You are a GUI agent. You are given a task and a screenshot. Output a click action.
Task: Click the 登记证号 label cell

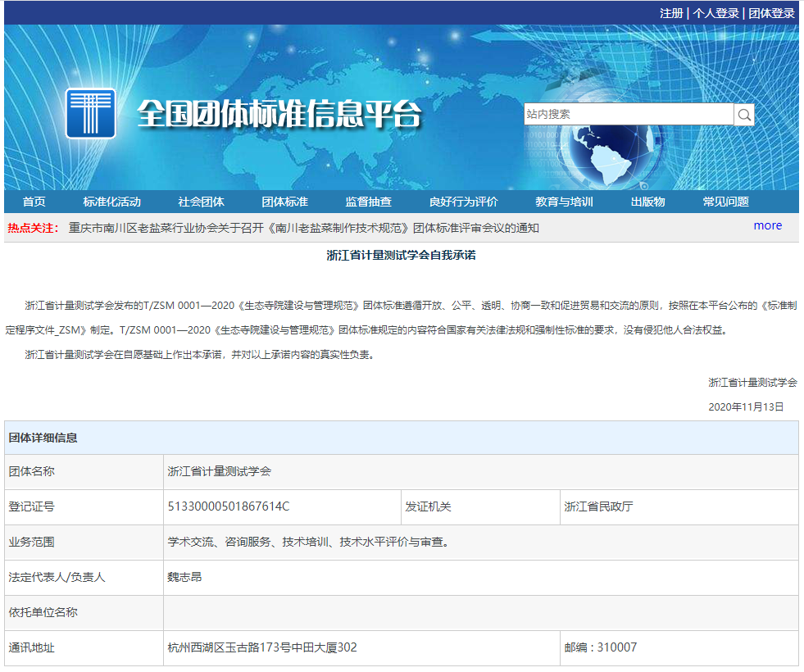point(84,507)
